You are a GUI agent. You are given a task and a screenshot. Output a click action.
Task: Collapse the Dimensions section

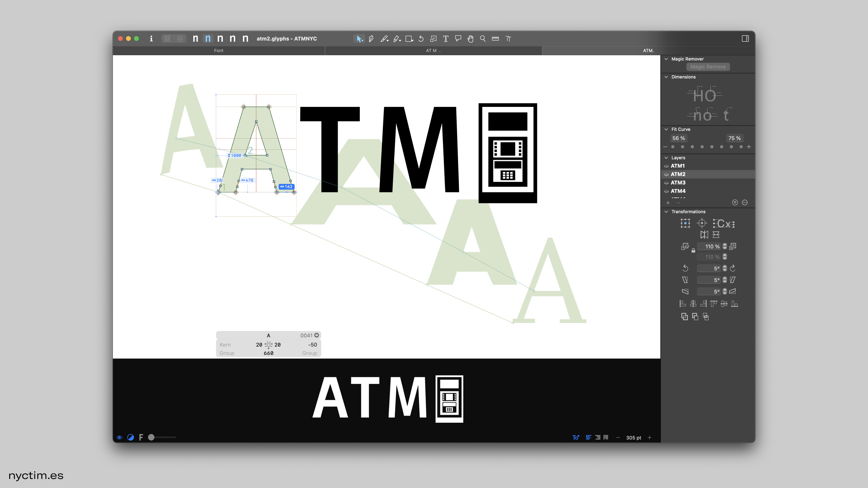666,77
